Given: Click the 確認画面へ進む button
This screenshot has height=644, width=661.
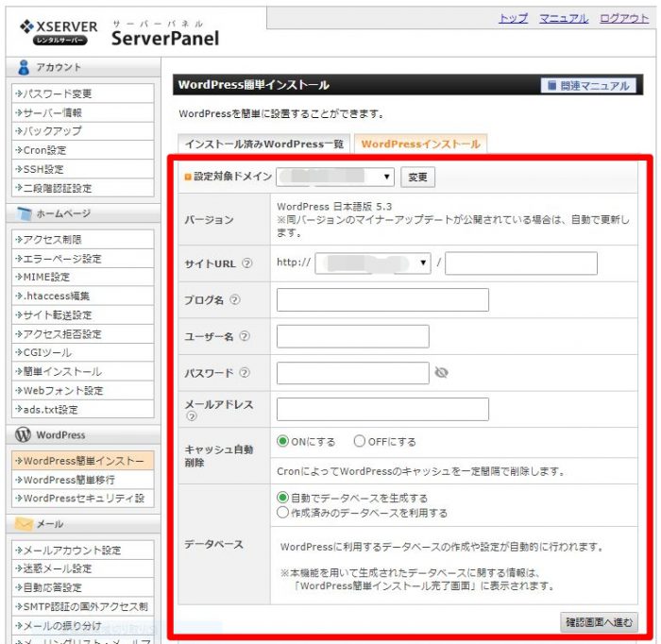Looking at the screenshot, I should (x=599, y=622).
